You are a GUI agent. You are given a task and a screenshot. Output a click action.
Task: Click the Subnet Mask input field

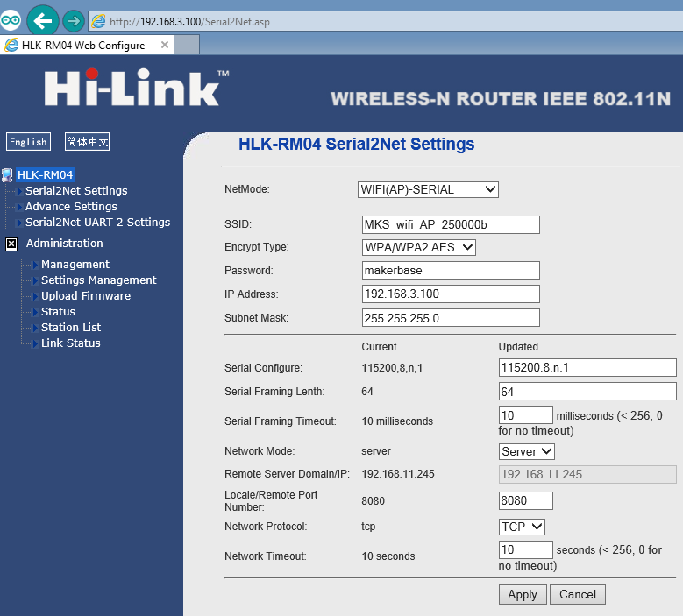(x=451, y=318)
